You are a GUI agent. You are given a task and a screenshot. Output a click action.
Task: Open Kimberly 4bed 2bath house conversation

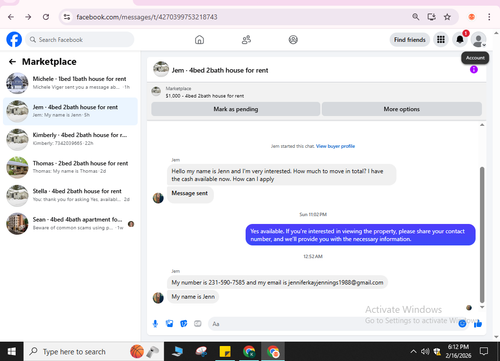(x=70, y=139)
